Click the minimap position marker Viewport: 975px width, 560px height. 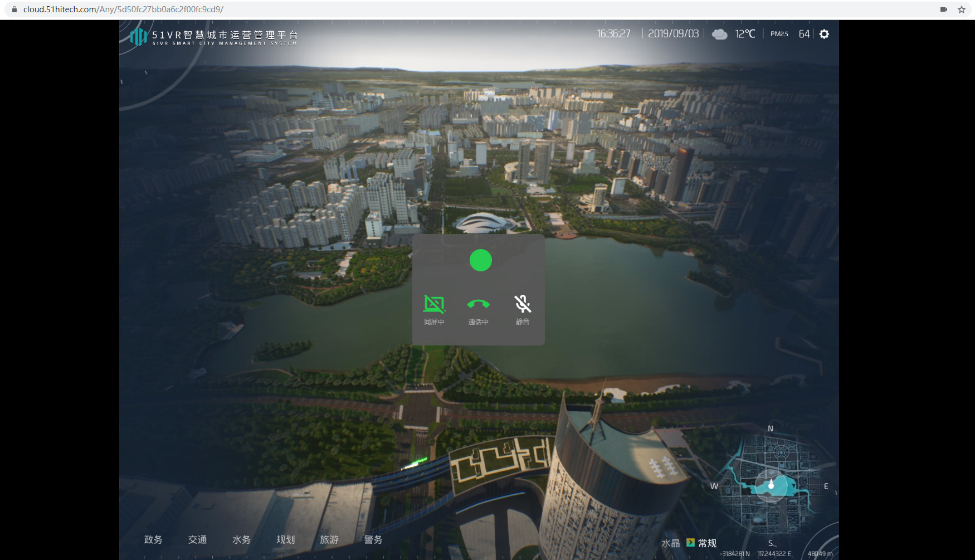[x=771, y=484]
